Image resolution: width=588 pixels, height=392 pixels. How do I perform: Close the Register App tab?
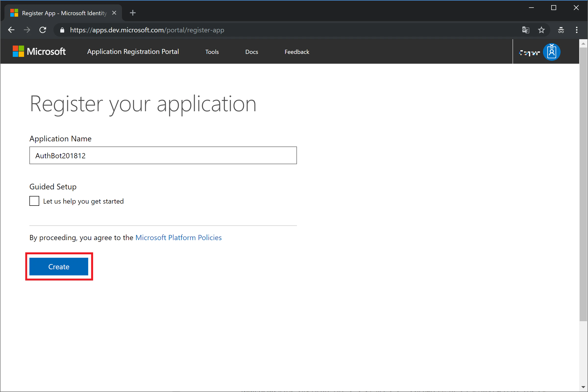coord(114,13)
